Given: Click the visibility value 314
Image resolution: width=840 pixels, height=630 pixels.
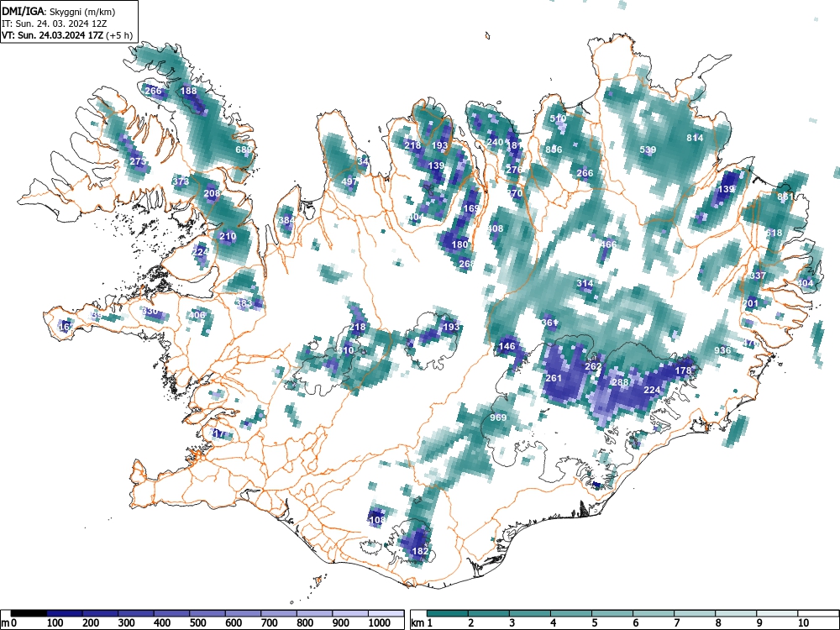Looking at the screenshot, I should [585, 283].
